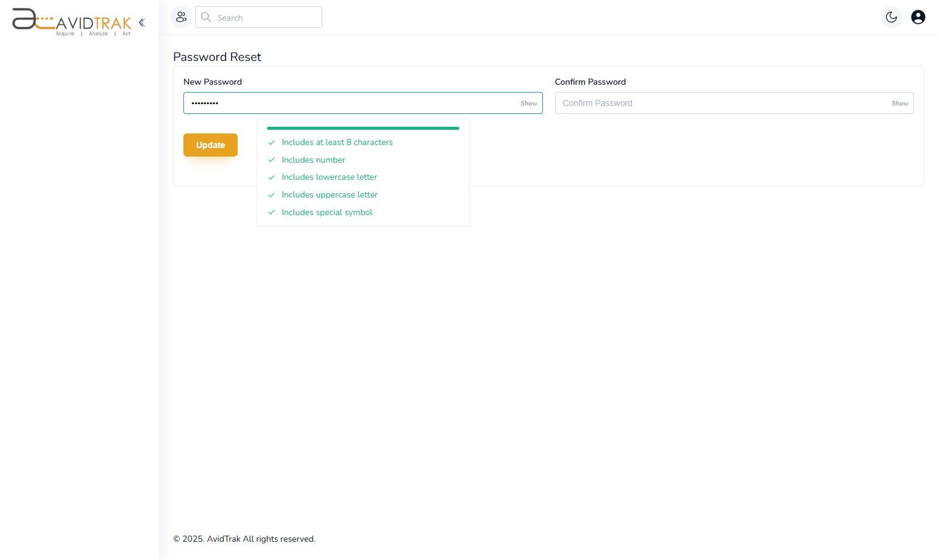Collapse the sidebar using the double chevron

pyautogui.click(x=141, y=22)
